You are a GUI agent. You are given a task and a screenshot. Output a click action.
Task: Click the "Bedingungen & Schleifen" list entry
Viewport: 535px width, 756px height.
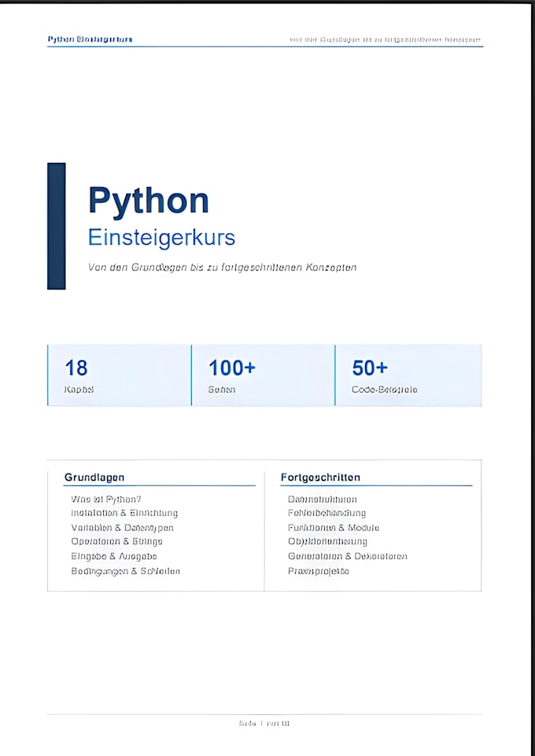[x=125, y=571]
